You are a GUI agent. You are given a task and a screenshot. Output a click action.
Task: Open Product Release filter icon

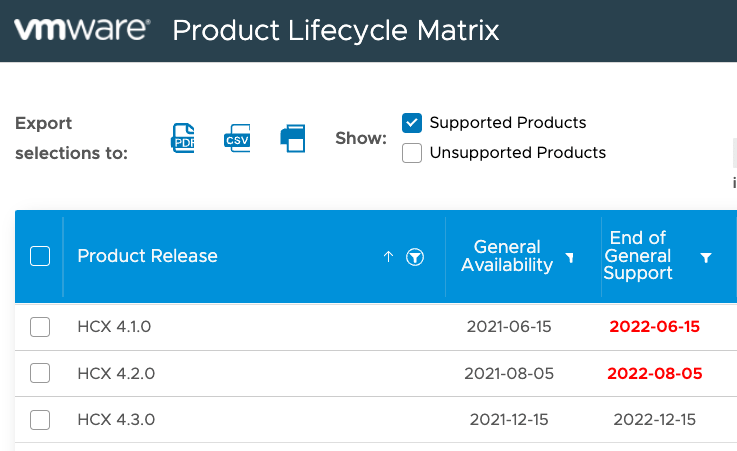coord(415,257)
